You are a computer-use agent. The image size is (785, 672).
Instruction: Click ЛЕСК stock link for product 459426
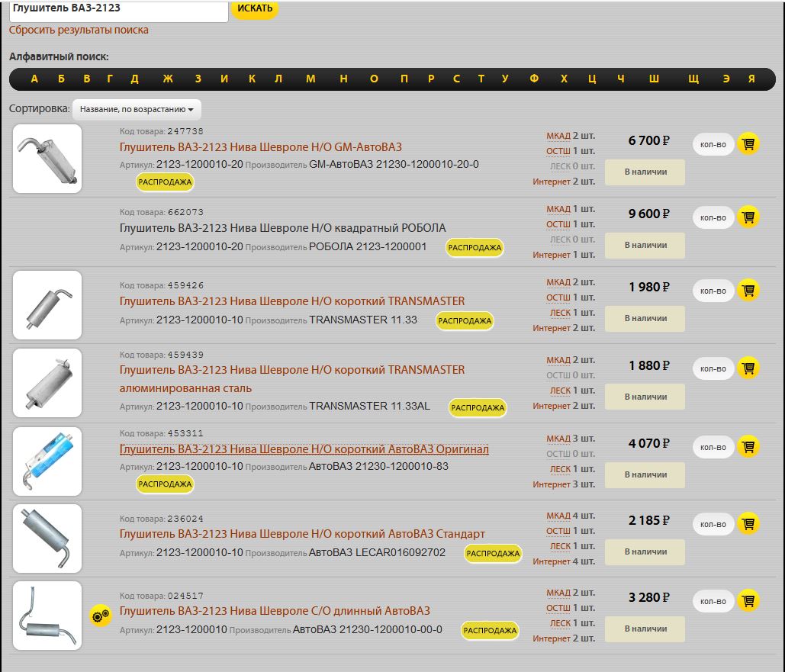pyautogui.click(x=560, y=313)
